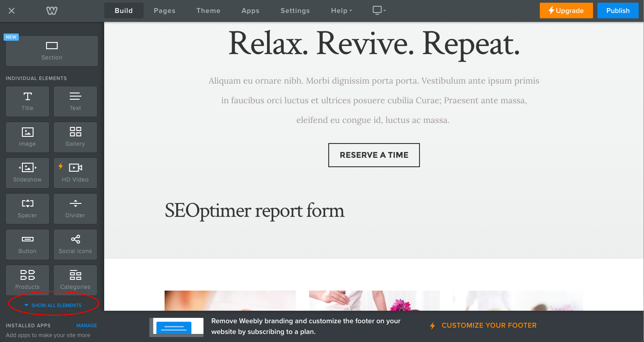Switch to the Pages tab
Screen dimensions: 644x342
click(x=165, y=11)
